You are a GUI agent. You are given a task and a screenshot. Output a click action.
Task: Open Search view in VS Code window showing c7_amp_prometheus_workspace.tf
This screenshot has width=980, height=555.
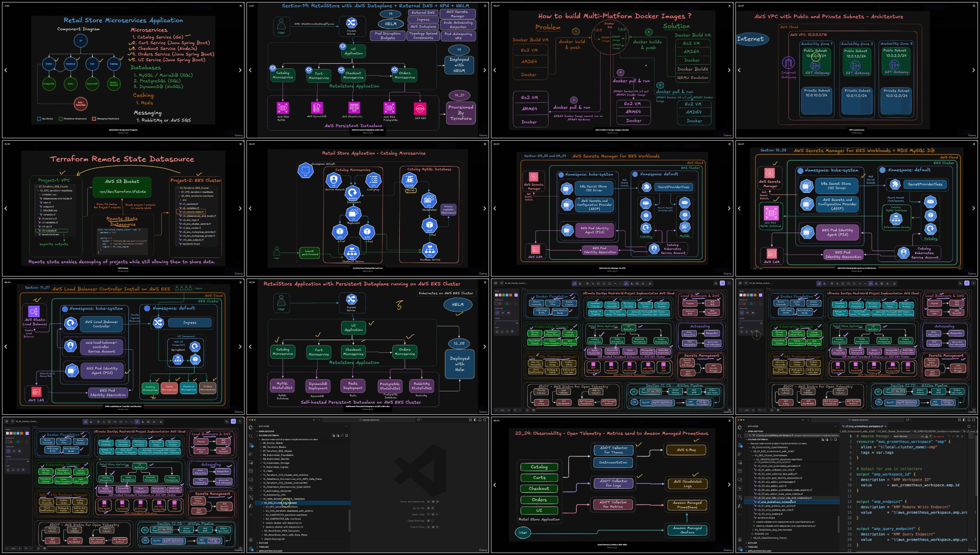tap(740, 436)
